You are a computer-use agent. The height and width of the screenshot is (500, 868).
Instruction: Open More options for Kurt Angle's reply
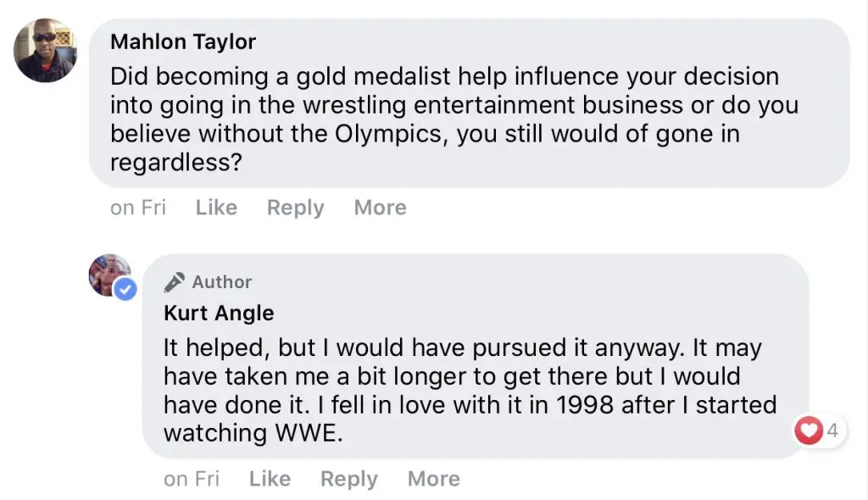click(x=433, y=479)
